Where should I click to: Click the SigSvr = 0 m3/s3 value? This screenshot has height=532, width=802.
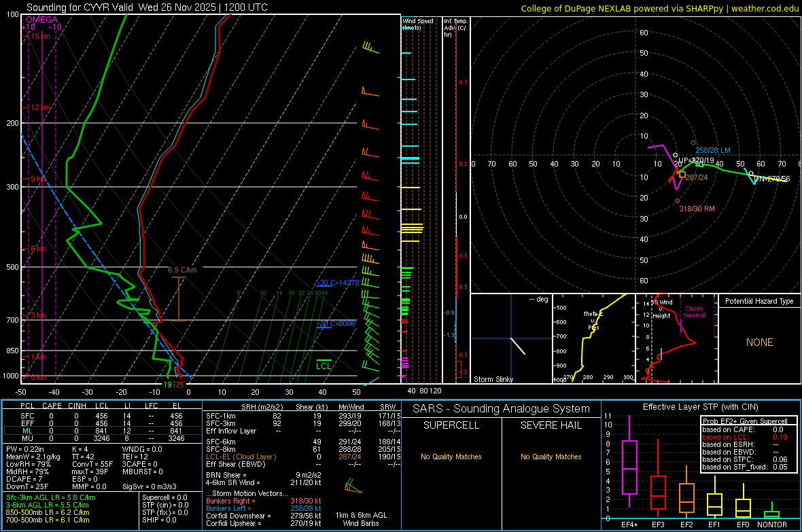tap(149, 486)
